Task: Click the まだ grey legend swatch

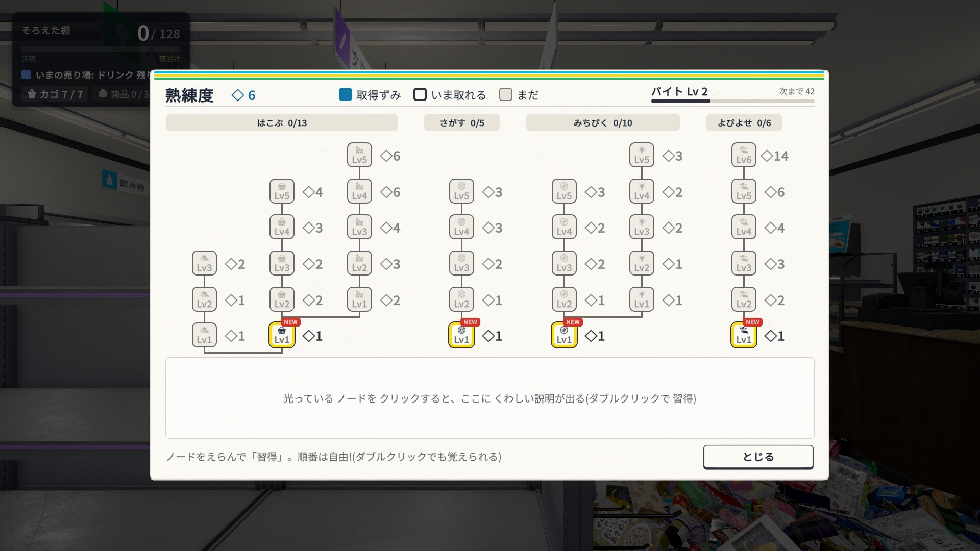Action: [506, 94]
